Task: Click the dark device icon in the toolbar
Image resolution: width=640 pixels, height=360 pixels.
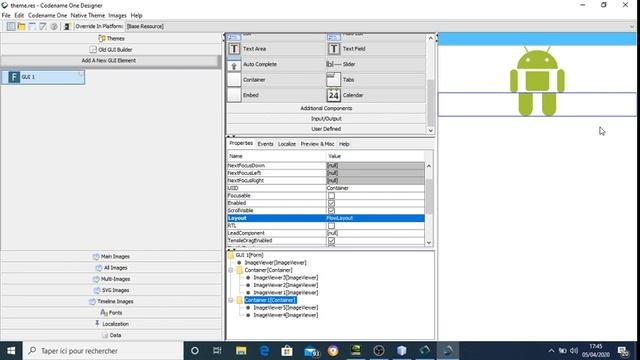Action: click(x=67, y=27)
